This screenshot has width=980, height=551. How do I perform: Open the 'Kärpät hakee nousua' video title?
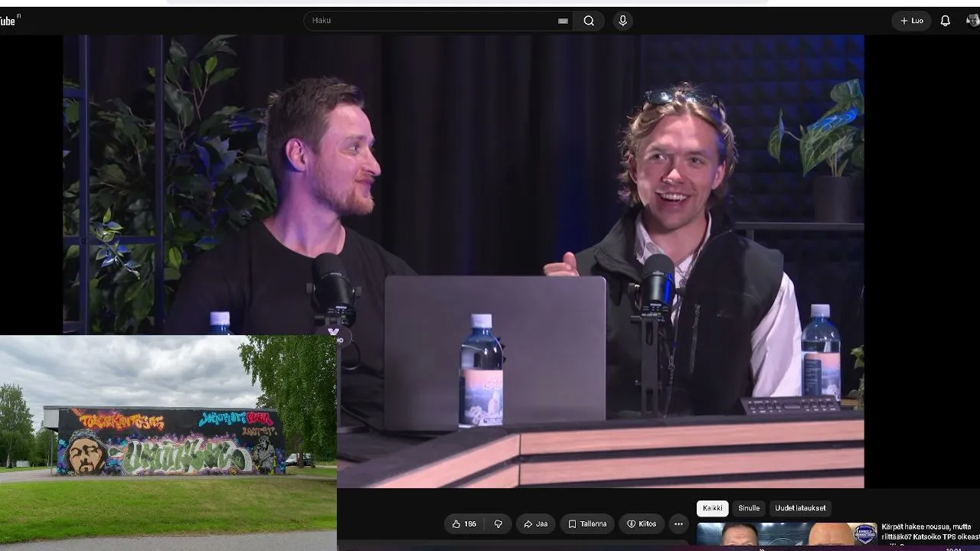point(930,532)
